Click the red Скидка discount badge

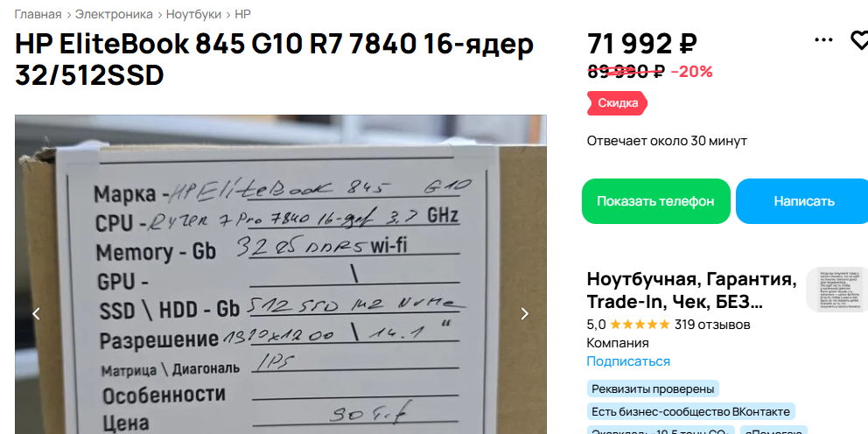click(617, 103)
